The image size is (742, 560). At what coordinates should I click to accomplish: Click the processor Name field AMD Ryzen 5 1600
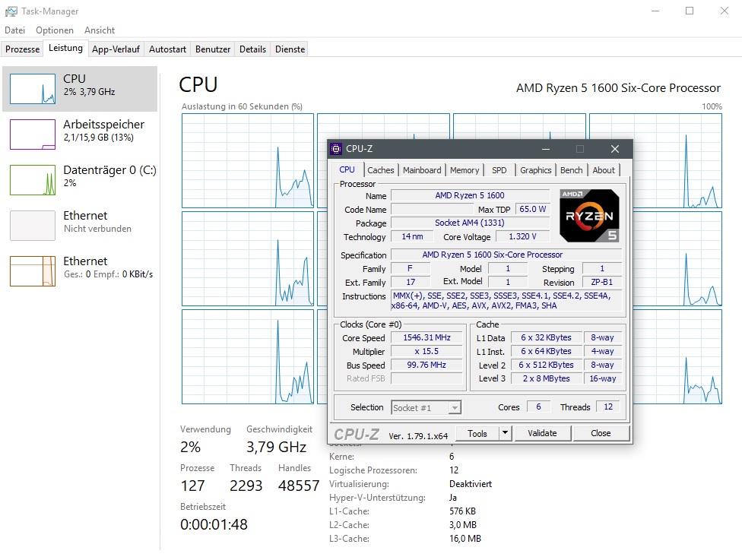tap(470, 195)
